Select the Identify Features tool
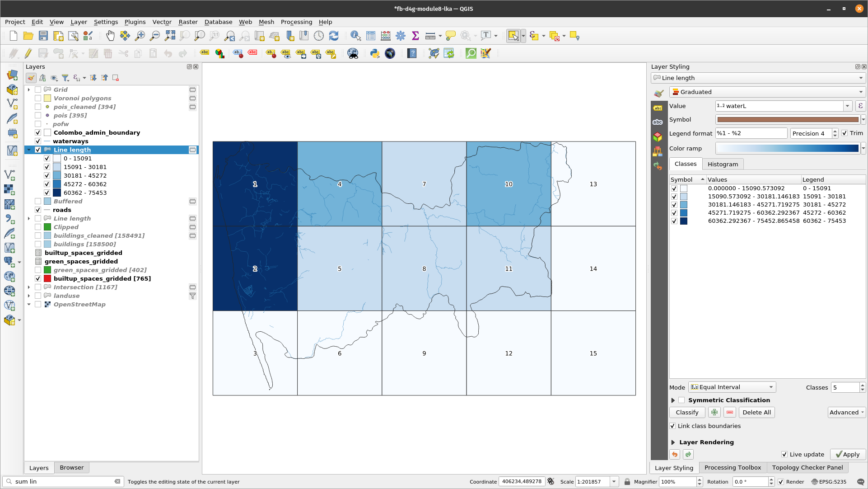 click(x=356, y=36)
